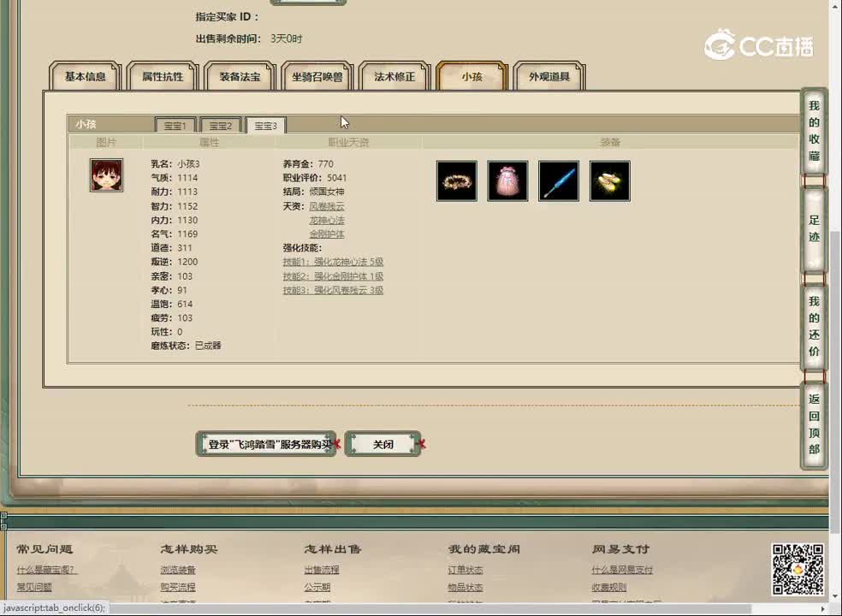Open the 宝宝1 sub-tab

pyautogui.click(x=175, y=125)
